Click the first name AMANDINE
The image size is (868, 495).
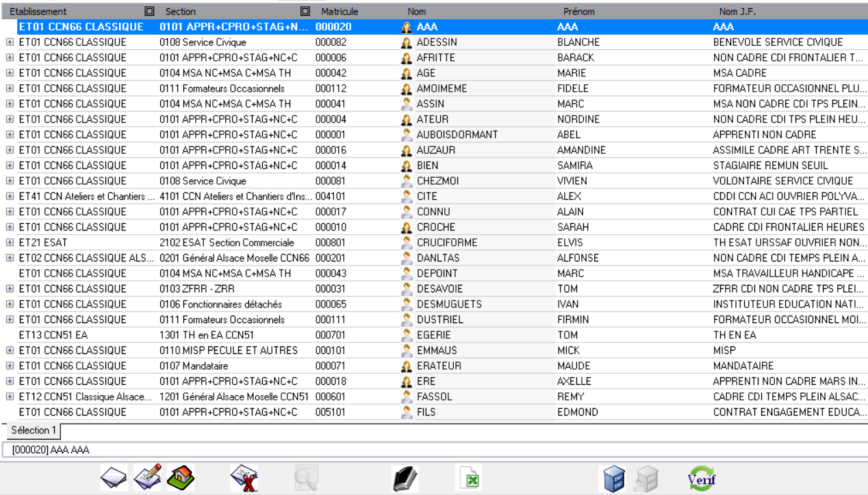pyautogui.click(x=581, y=150)
